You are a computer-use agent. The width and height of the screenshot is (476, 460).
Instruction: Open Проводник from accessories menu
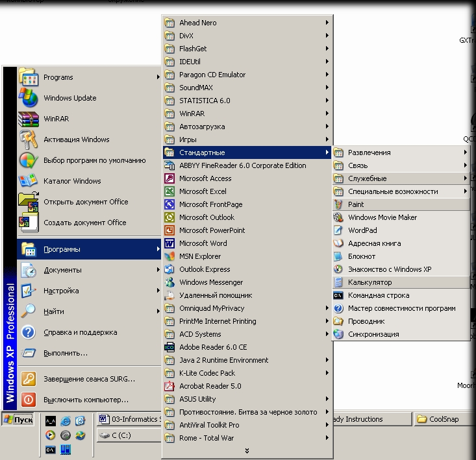click(401, 321)
